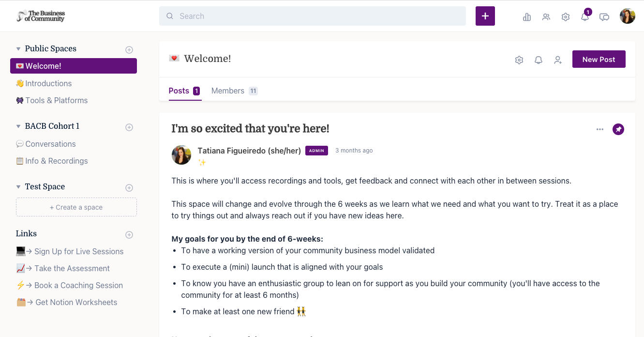
Task: Collapse the BACB Cohort 1 section
Action: click(18, 126)
